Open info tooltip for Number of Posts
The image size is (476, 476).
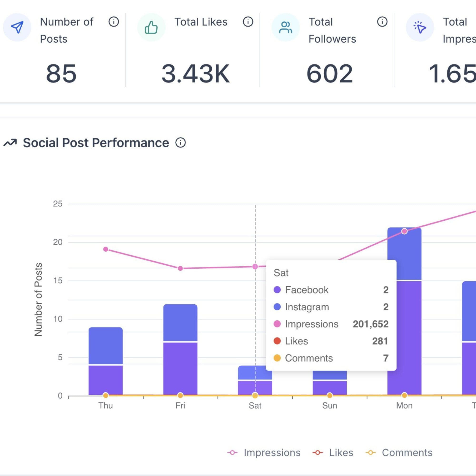coord(114,22)
